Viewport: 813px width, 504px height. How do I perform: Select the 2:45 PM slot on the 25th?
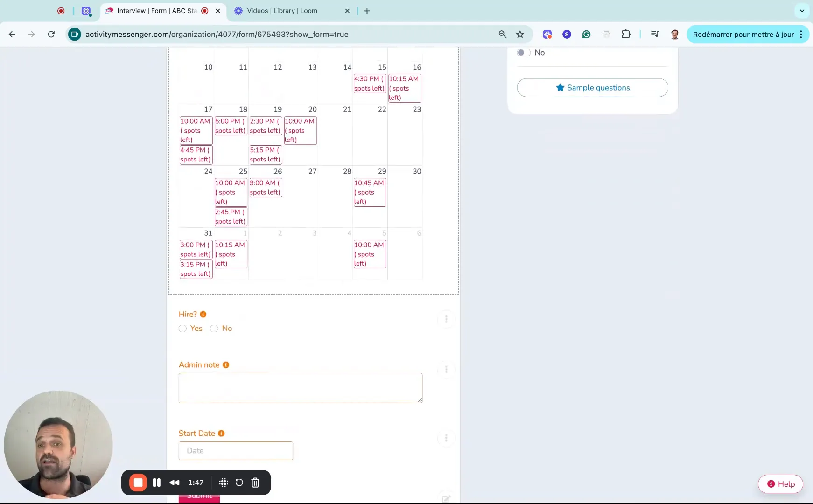click(231, 217)
